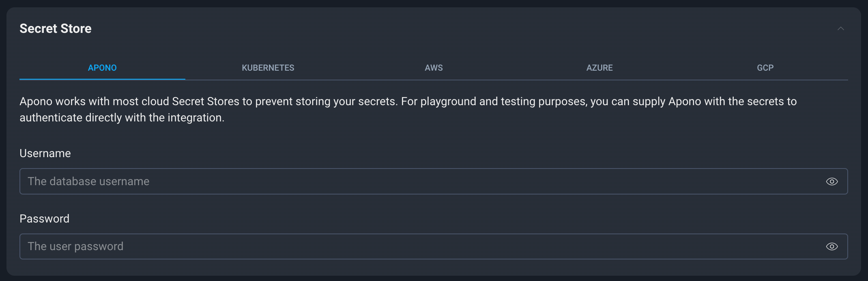The width and height of the screenshot is (868, 281).
Task: Show the Username field value with eye icon
Action: (x=831, y=182)
